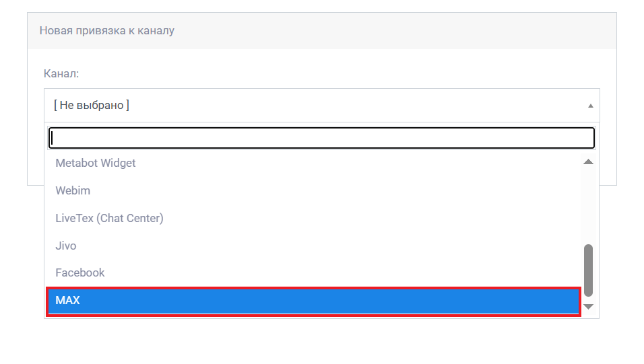Click the 'Новая привязка к каналу' heading
The height and width of the screenshot is (364, 644).
107,31
